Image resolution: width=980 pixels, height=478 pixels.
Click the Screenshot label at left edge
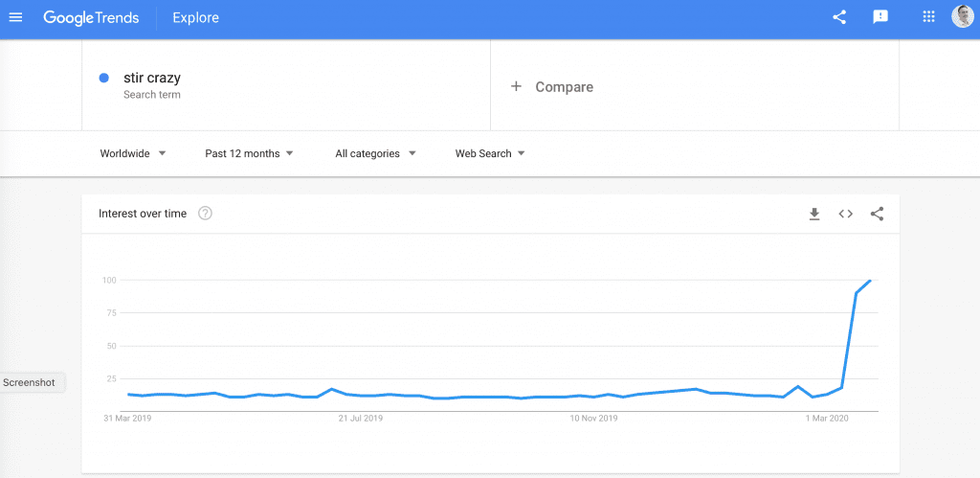(29, 382)
